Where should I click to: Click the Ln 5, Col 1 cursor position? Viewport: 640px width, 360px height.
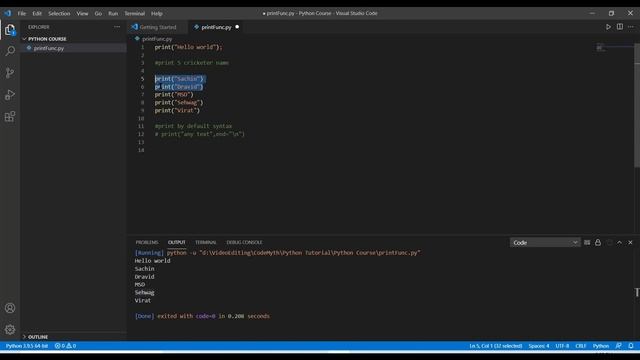pyautogui.click(x=496, y=346)
